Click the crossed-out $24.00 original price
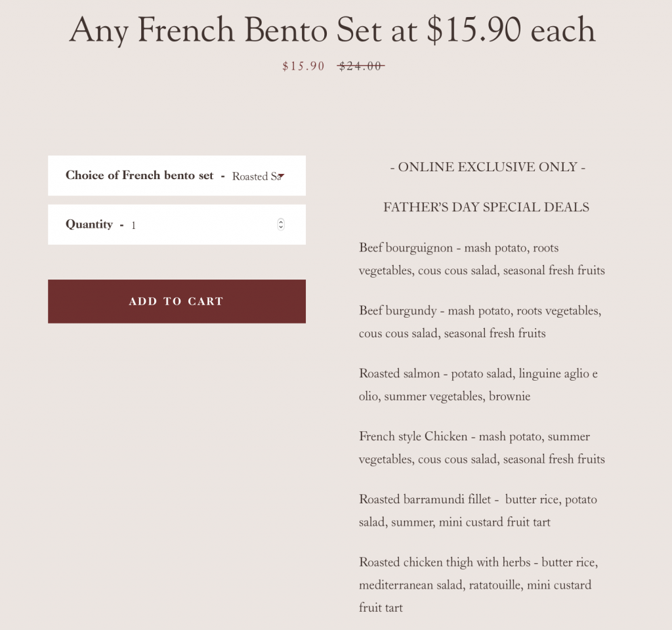672x630 pixels. (x=360, y=66)
